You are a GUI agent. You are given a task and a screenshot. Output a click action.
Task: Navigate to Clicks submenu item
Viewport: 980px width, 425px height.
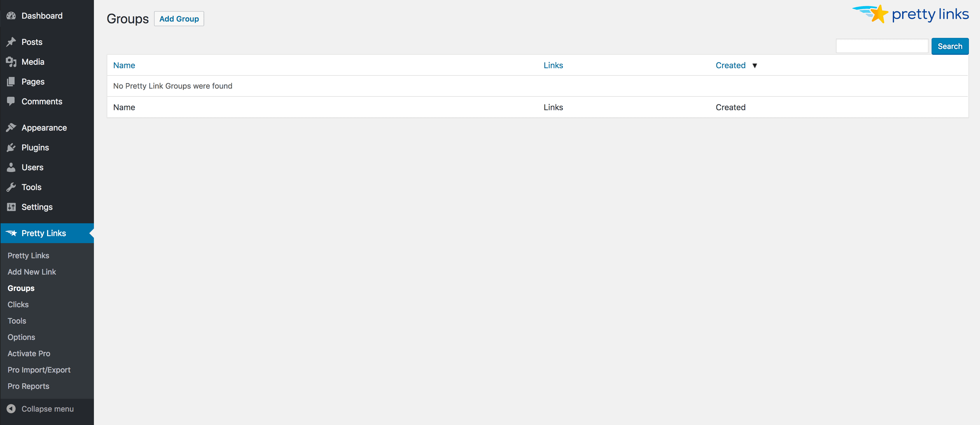pos(18,304)
